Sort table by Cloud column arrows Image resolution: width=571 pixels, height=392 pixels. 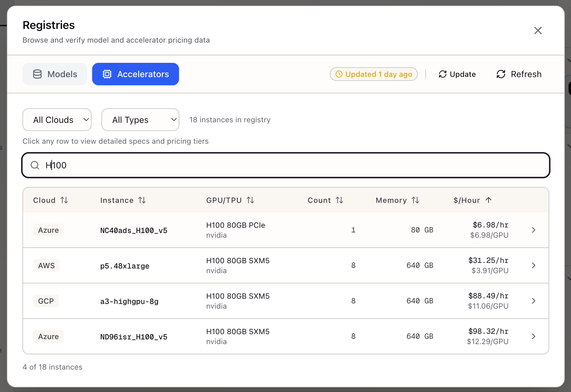(x=64, y=200)
